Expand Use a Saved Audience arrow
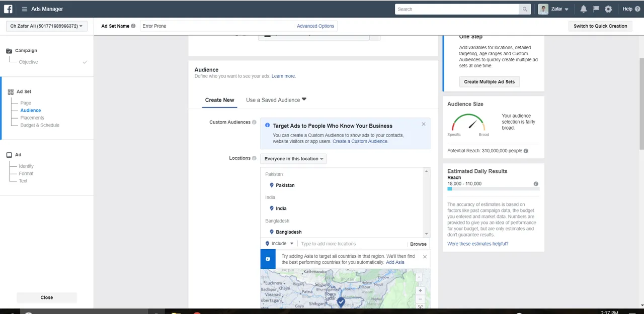This screenshot has width=644, height=314. [x=304, y=99]
